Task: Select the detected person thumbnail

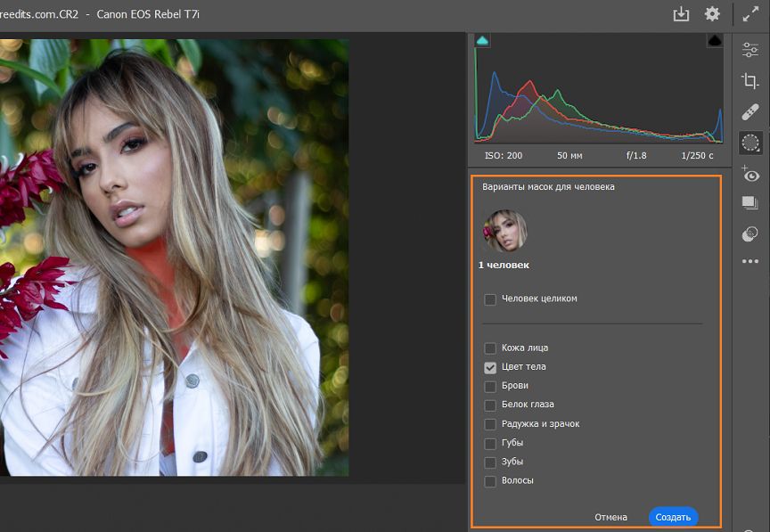Action: point(504,231)
